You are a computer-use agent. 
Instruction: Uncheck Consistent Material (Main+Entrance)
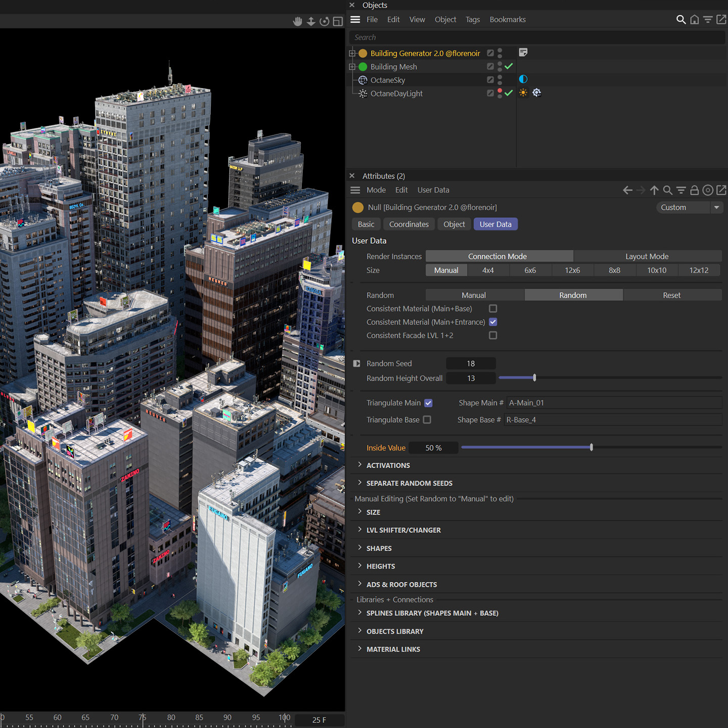pos(493,322)
